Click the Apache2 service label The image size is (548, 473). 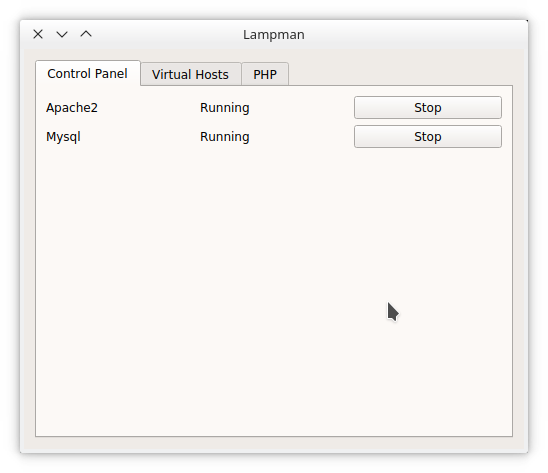[72, 108]
